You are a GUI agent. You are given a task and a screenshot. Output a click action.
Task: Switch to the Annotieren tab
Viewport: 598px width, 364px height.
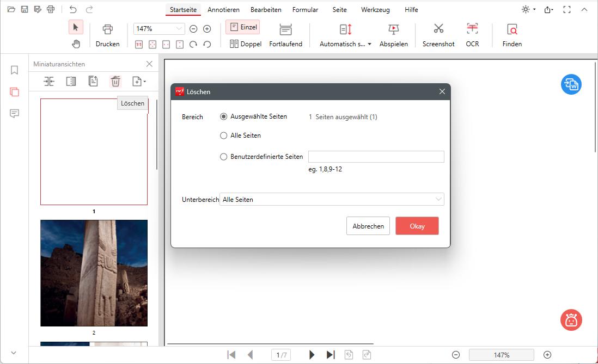223,10
